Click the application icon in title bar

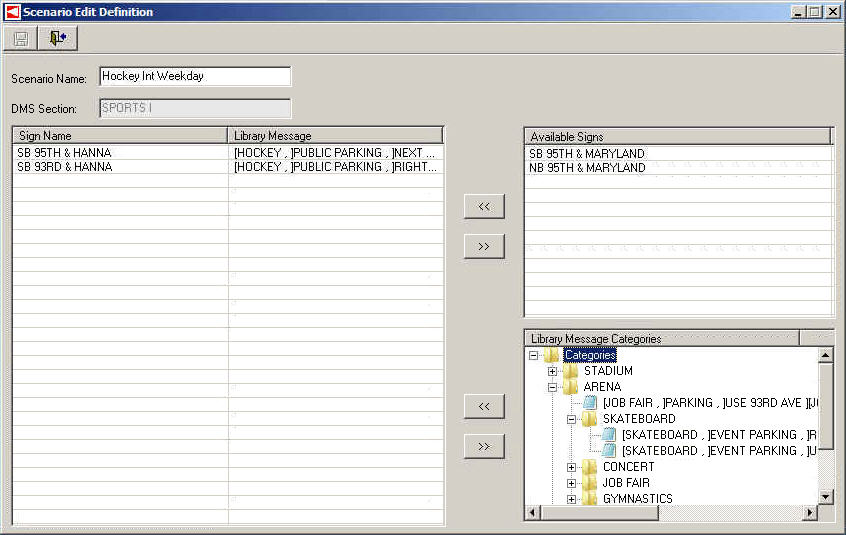(12, 12)
